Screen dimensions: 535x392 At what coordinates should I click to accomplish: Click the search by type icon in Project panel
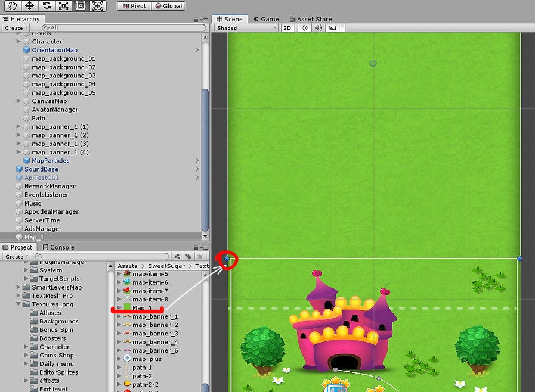[x=177, y=257]
